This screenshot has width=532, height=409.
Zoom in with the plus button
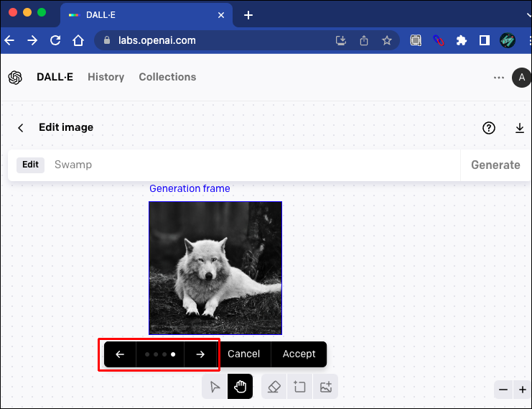coord(523,390)
